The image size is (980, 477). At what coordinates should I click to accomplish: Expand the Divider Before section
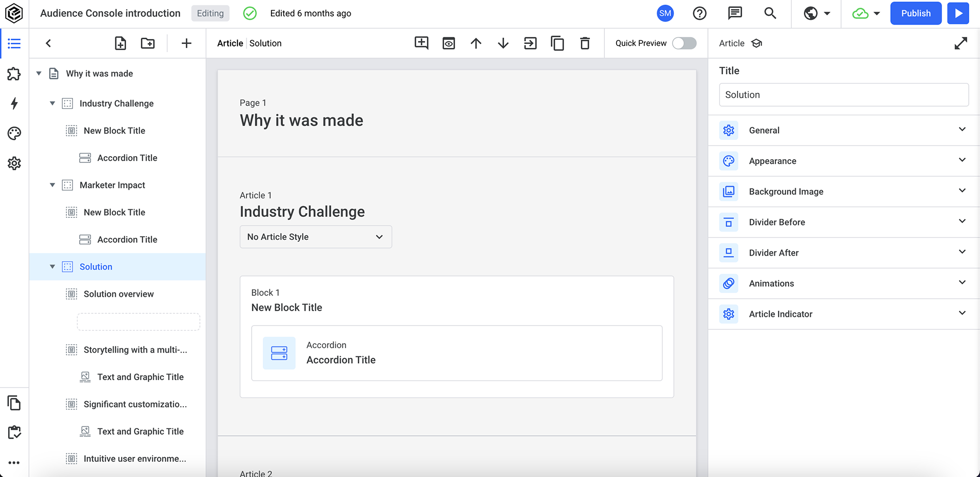[844, 222]
